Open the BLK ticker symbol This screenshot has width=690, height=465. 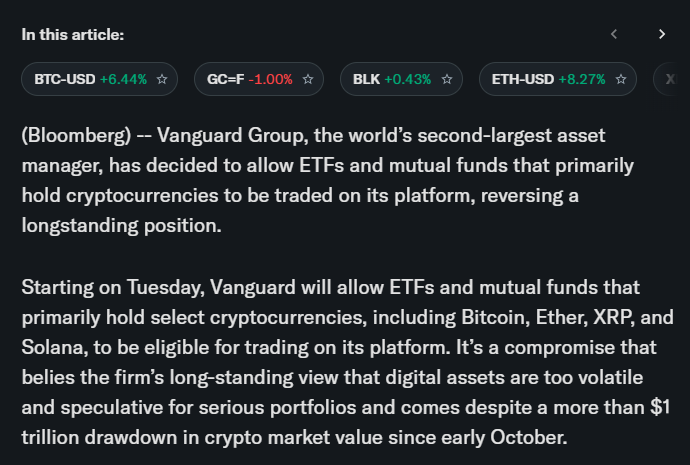coord(366,79)
